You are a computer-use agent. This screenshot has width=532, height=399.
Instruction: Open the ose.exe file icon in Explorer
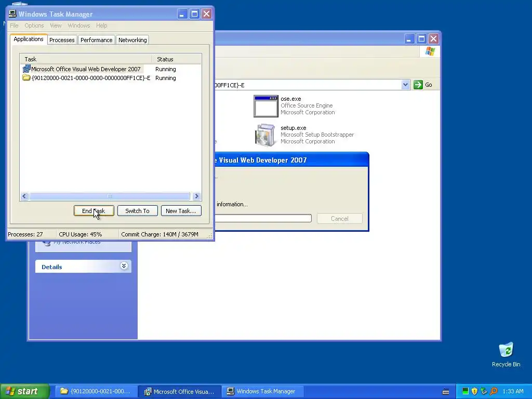point(266,106)
